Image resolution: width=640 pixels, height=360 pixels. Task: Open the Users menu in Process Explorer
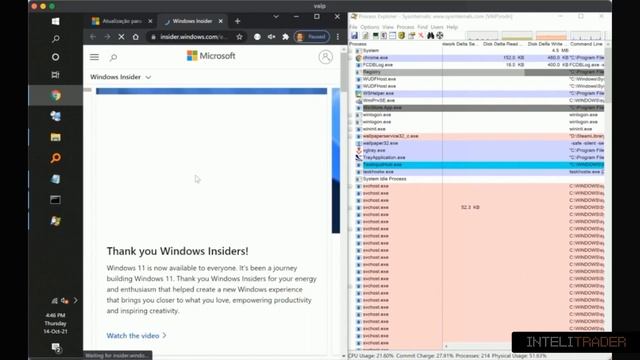click(x=437, y=27)
